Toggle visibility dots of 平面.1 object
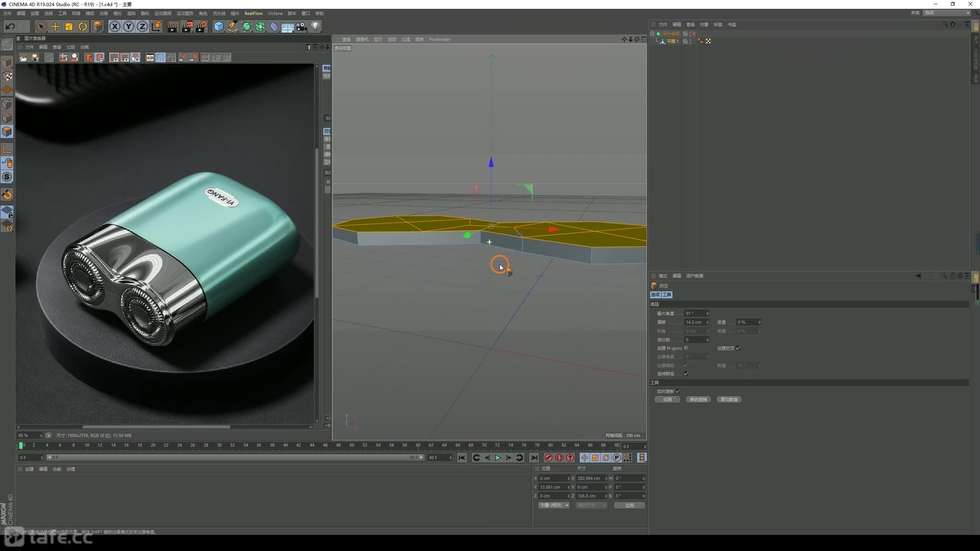 click(691, 41)
